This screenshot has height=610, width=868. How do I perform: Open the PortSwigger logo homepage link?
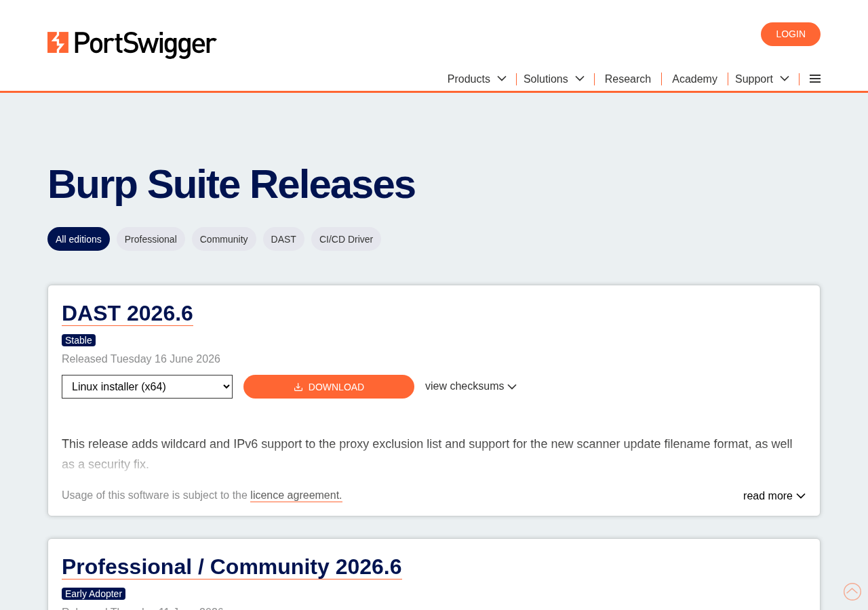pos(132,45)
